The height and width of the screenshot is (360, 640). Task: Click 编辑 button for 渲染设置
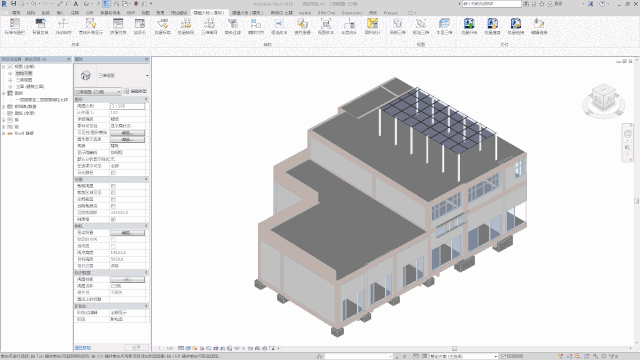click(127, 233)
